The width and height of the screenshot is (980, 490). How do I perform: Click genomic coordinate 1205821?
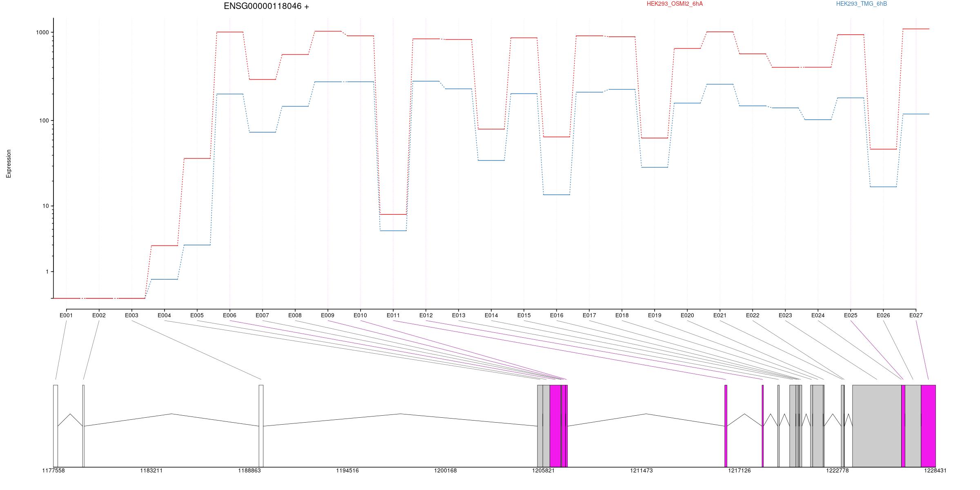(543, 470)
